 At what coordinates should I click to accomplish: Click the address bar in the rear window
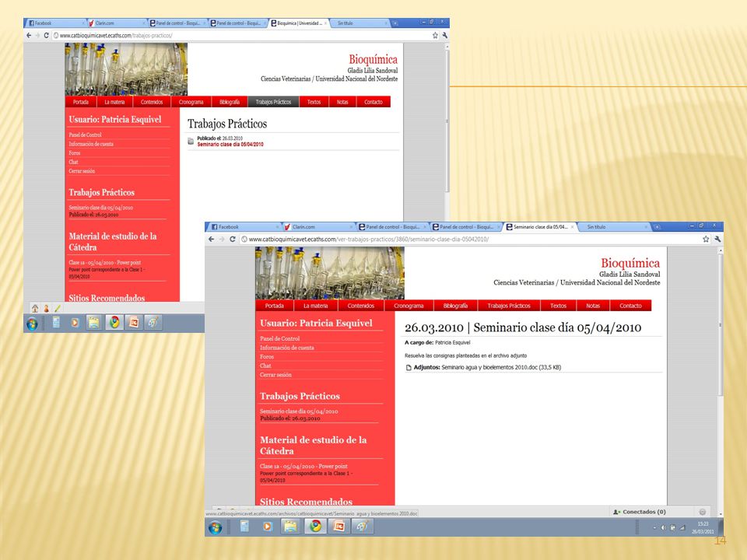(240, 35)
